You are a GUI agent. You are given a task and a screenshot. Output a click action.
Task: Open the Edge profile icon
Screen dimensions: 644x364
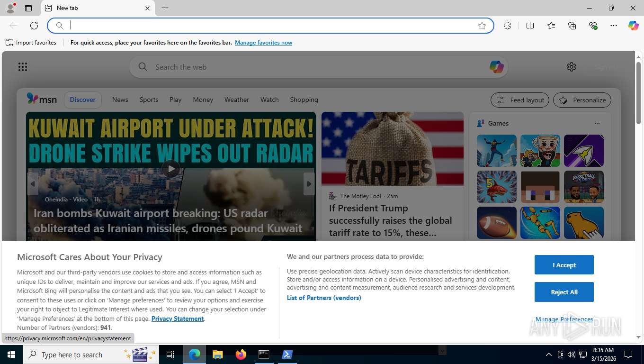click(x=10, y=8)
